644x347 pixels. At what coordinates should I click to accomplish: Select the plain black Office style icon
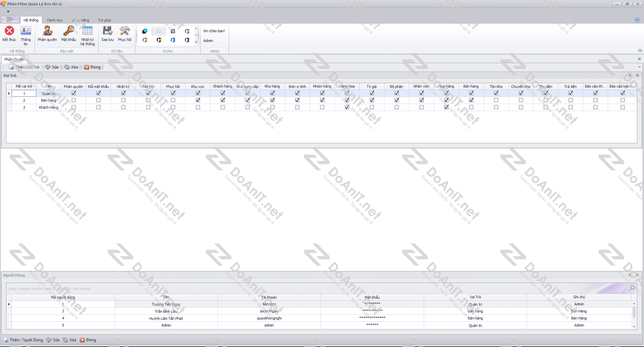click(x=187, y=40)
